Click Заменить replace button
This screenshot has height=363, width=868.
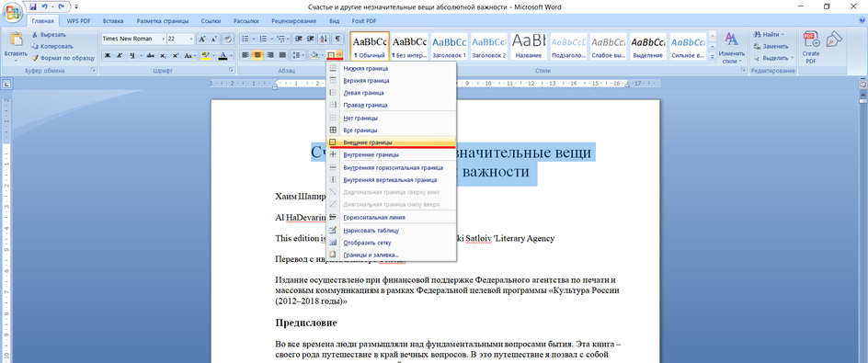point(771,47)
